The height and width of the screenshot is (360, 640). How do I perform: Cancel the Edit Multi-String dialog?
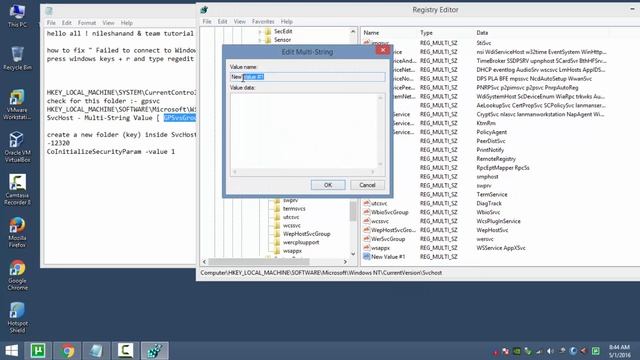pos(367,185)
